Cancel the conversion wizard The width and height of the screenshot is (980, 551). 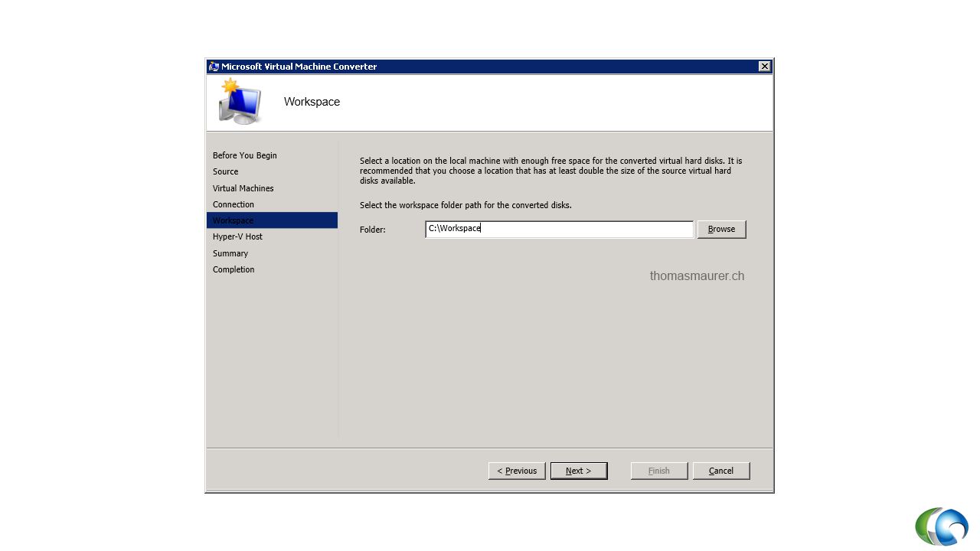721,471
